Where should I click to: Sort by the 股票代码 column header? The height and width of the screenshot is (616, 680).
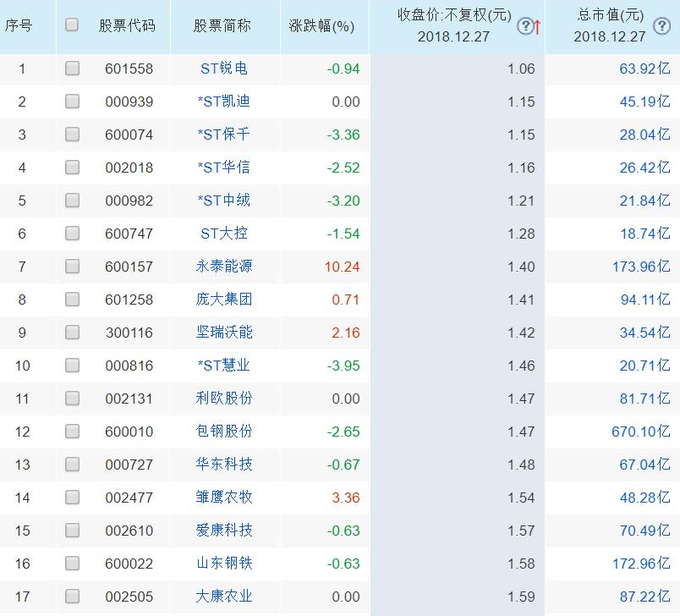pos(127,26)
